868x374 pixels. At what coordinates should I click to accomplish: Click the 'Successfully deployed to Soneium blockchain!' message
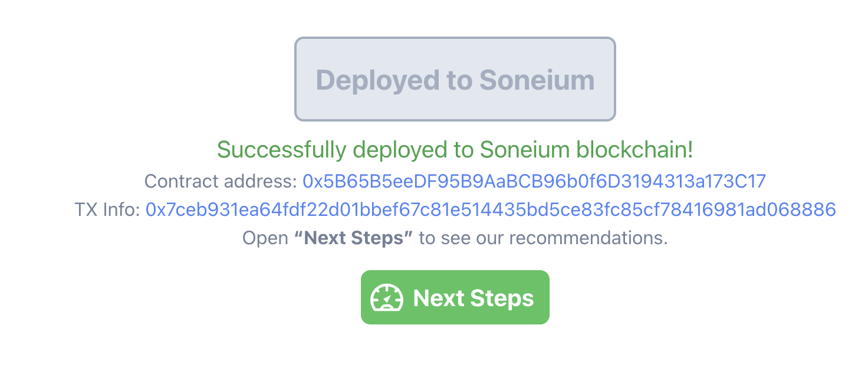(455, 150)
